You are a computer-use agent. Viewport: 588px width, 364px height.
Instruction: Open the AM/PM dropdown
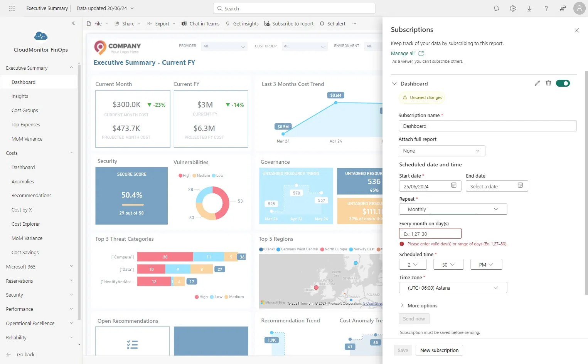coord(486,265)
